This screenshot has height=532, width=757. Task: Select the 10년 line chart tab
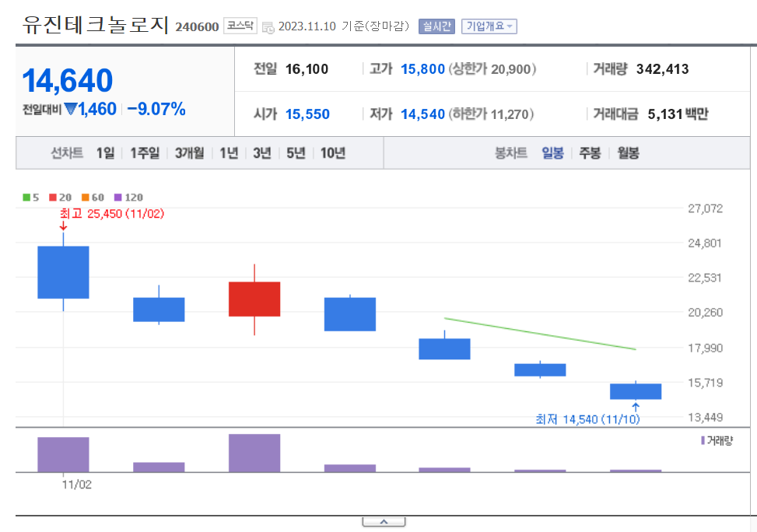tap(333, 153)
